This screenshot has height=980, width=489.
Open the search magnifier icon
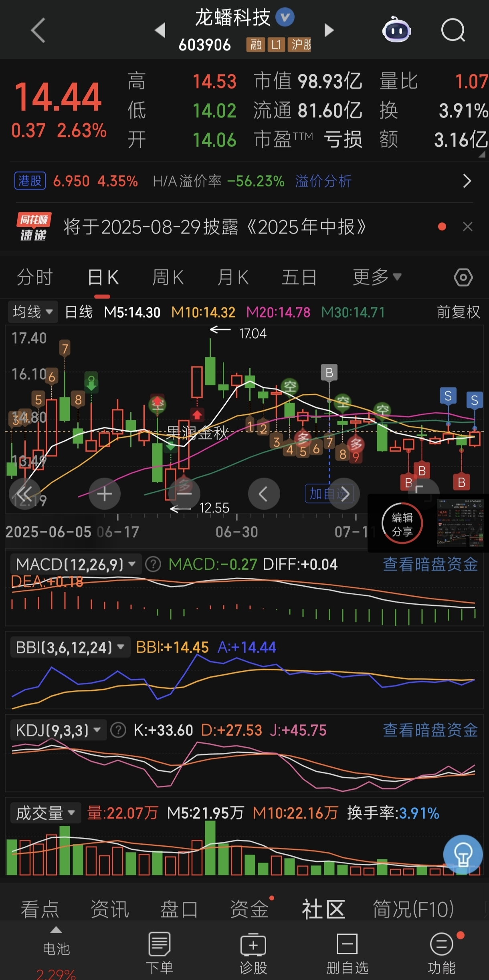tap(453, 30)
